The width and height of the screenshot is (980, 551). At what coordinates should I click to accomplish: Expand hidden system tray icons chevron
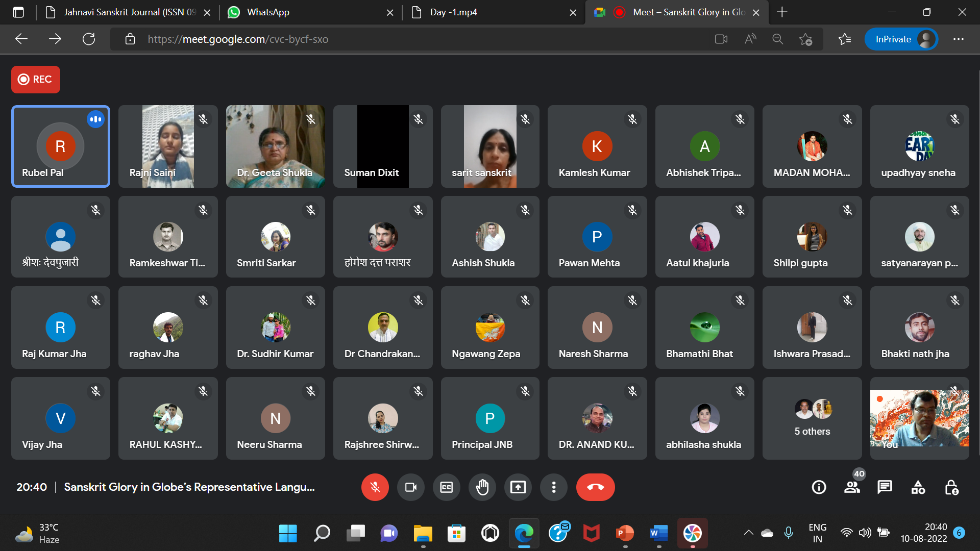(x=748, y=533)
